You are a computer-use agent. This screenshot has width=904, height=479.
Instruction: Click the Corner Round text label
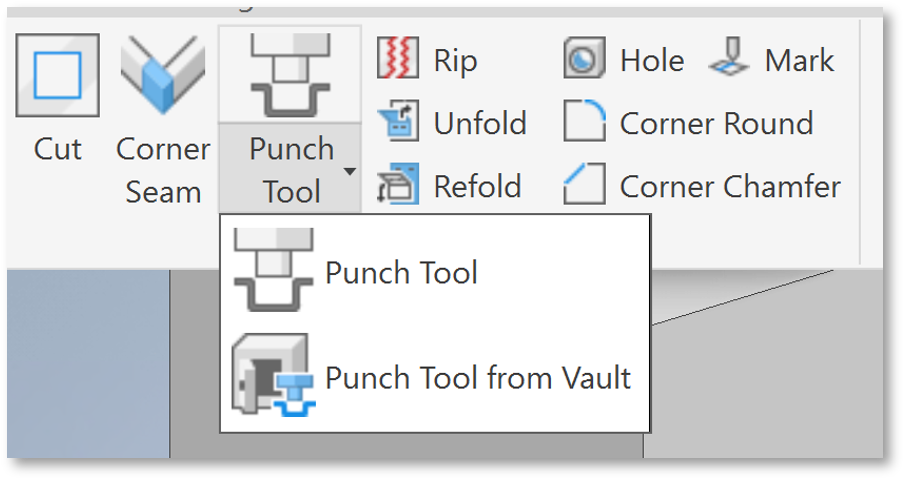click(x=716, y=123)
